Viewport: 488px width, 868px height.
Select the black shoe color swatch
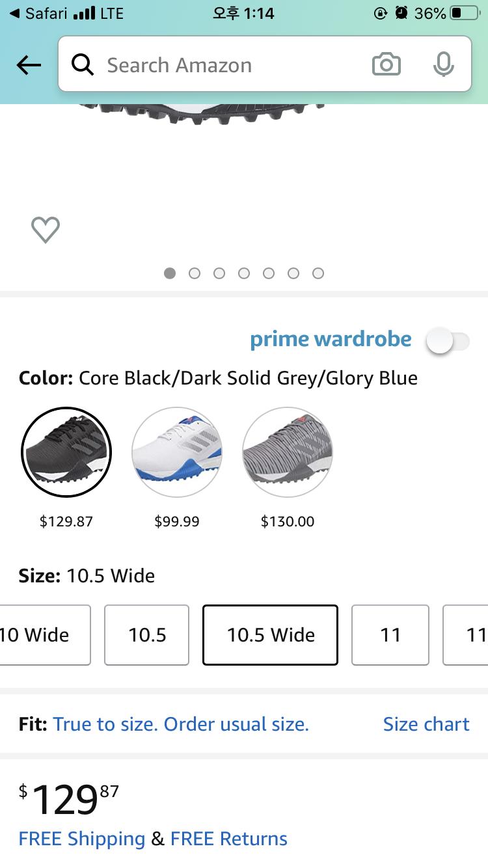click(66, 452)
